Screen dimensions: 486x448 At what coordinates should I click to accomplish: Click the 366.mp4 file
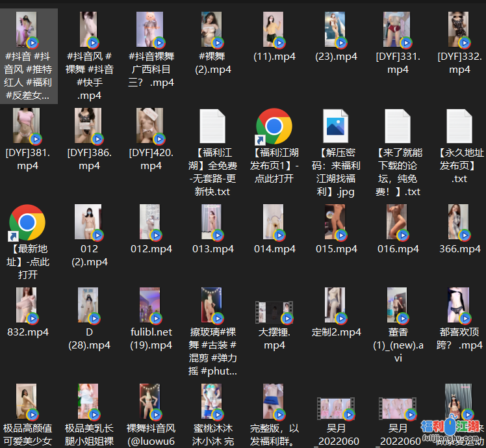pos(459,223)
